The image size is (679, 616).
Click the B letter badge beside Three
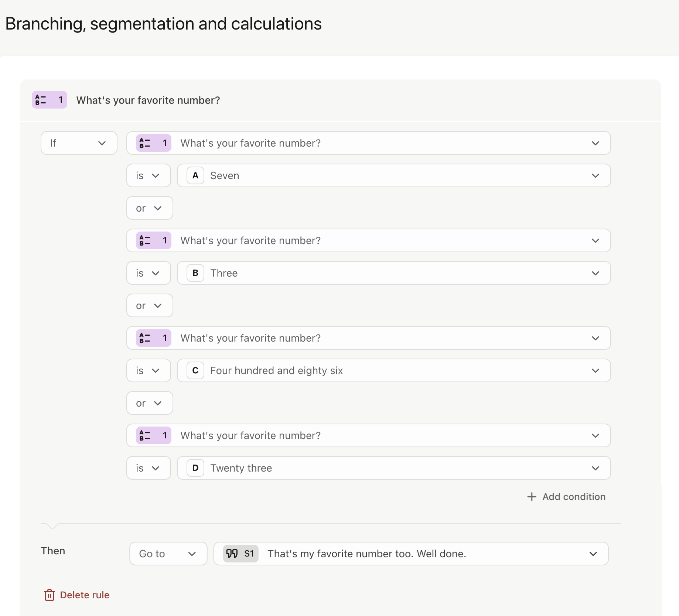click(195, 273)
